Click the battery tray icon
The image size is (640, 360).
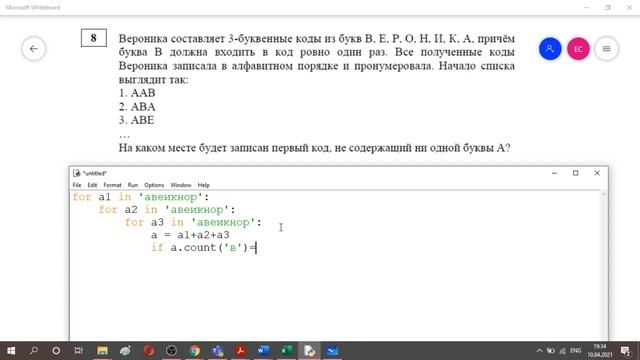(x=551, y=351)
